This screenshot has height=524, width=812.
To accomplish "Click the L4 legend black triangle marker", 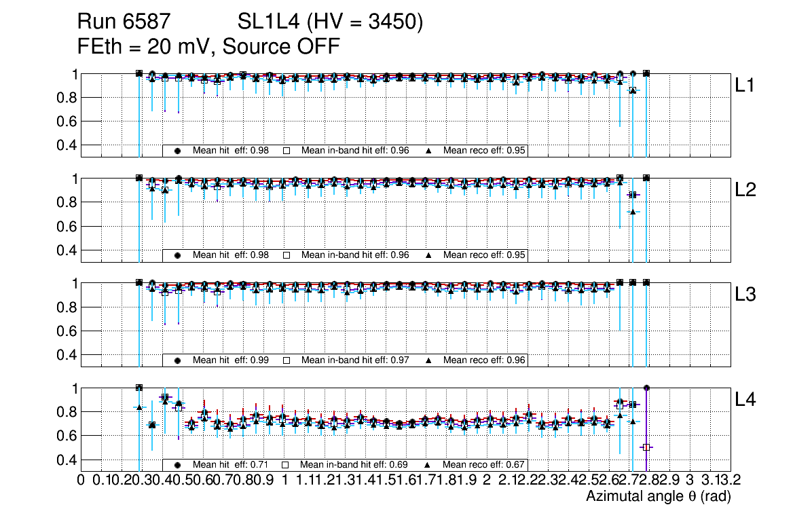I will 428,465.
